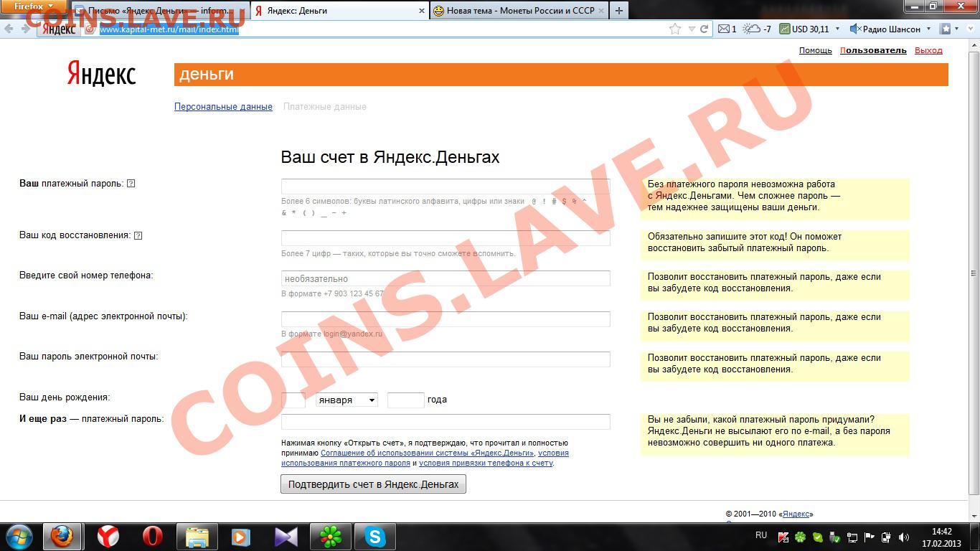The width and height of the screenshot is (980, 551).
Task: Click the page vertical scrollbar
Action: tap(974, 273)
